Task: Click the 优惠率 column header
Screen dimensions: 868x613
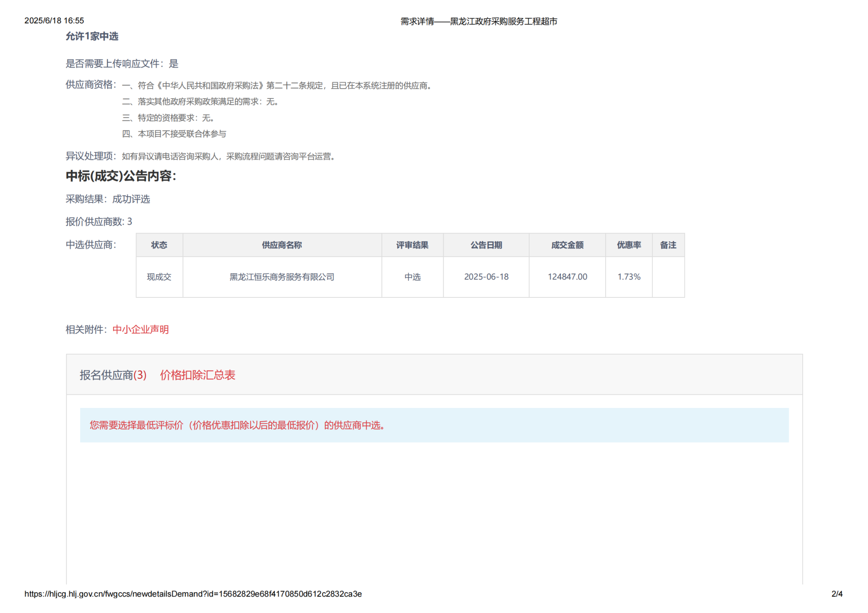Action: point(629,245)
